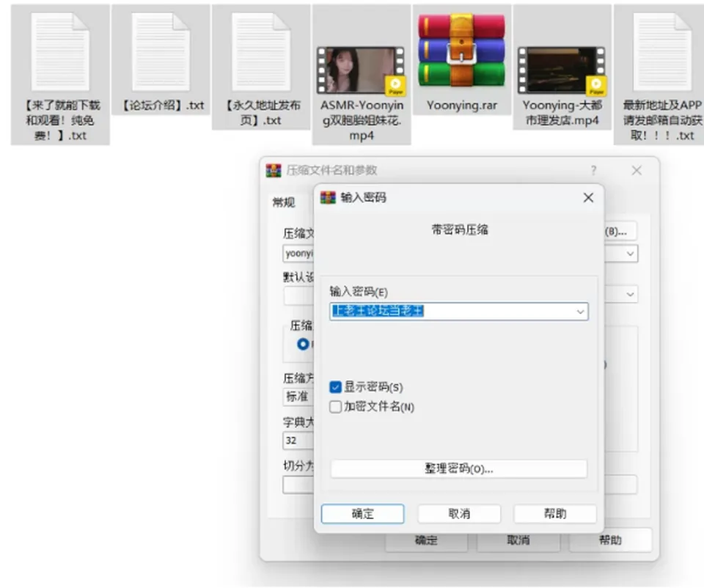Uncheck the 显示密码(S) checkbox
This screenshot has width=704, height=588.
[x=335, y=387]
